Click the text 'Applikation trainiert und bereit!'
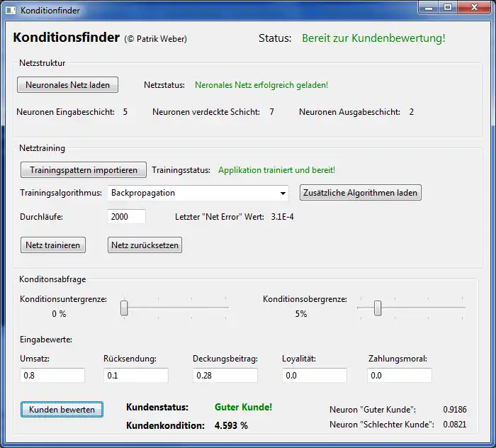The width and height of the screenshot is (496, 448). click(x=276, y=170)
